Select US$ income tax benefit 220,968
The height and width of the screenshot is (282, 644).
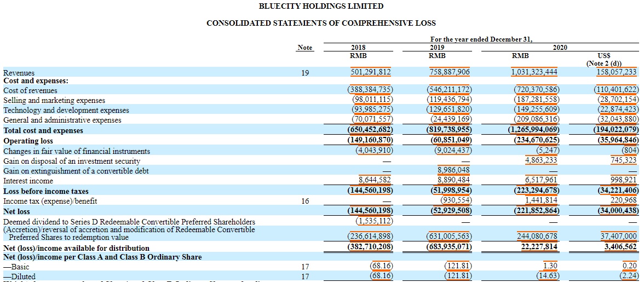click(623, 201)
